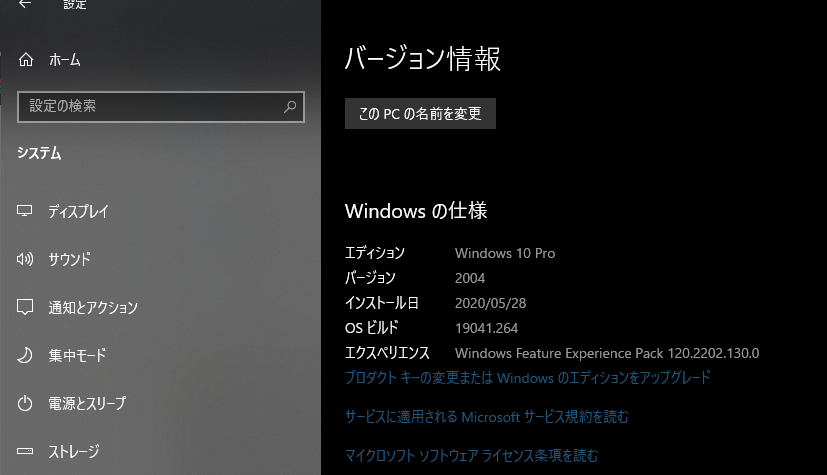This screenshot has height=475, width=827.
Task: Select the install date 2020/05/28
Action: [x=491, y=303]
